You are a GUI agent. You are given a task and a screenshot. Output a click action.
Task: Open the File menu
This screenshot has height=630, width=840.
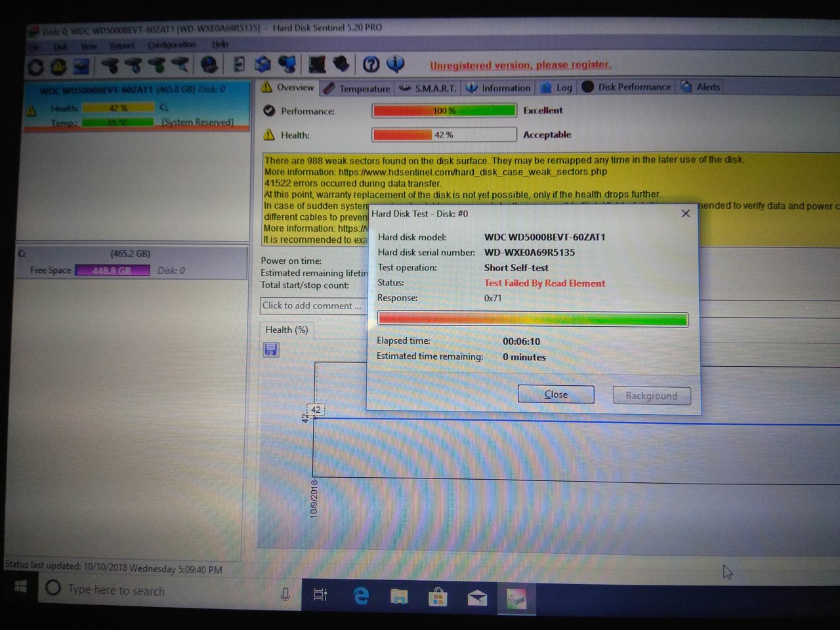(35, 47)
